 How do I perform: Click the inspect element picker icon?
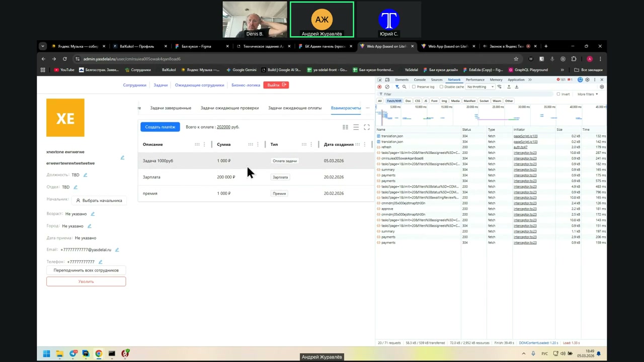(380, 80)
